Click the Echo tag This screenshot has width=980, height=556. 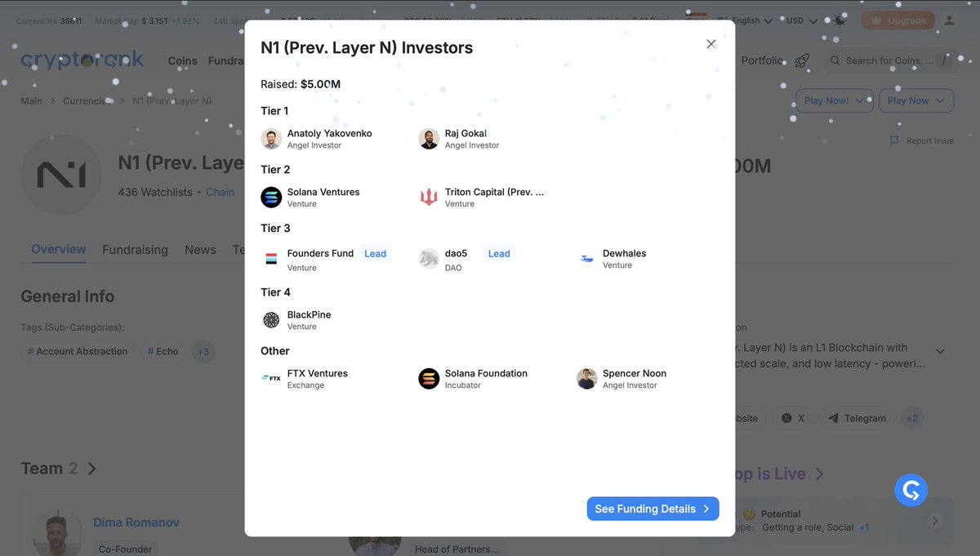pyautogui.click(x=163, y=351)
